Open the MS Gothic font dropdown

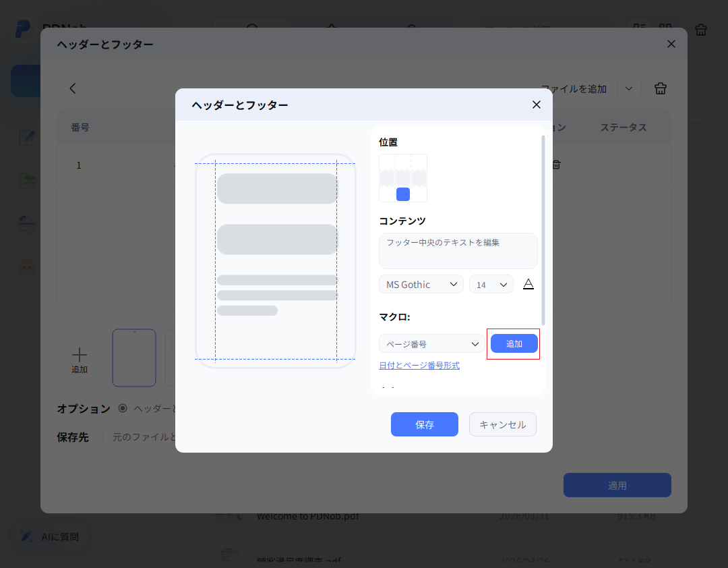[x=421, y=284]
